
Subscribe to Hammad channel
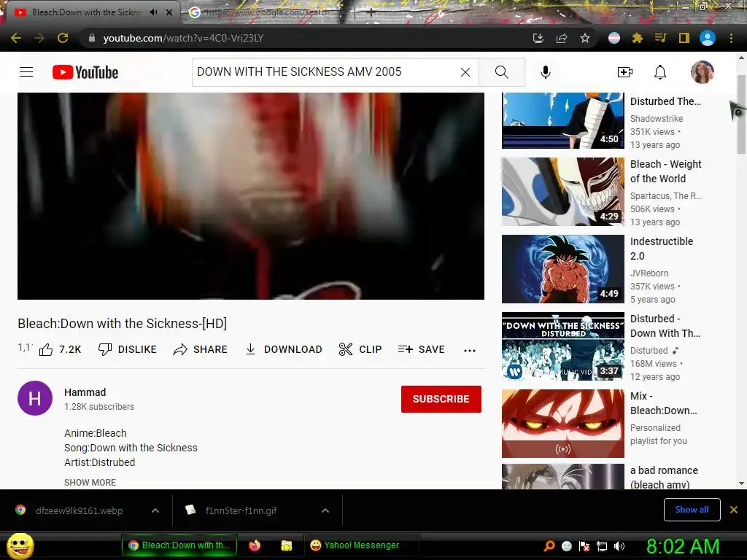441,399
